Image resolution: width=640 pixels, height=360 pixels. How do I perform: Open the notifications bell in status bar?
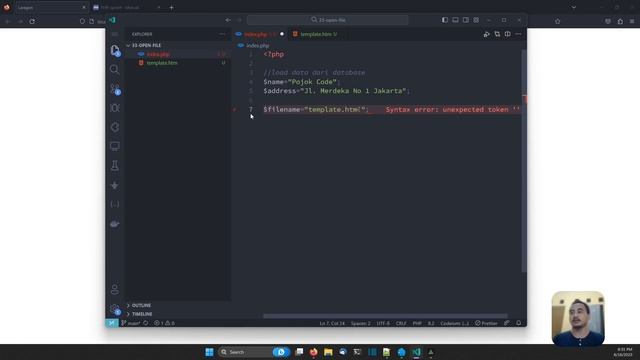(x=518, y=323)
